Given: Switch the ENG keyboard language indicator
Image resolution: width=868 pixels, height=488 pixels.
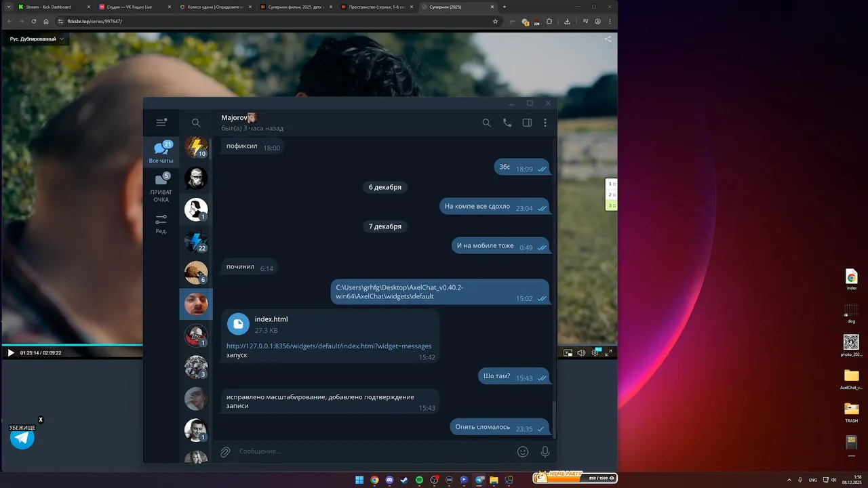Looking at the screenshot, I should click(813, 480).
